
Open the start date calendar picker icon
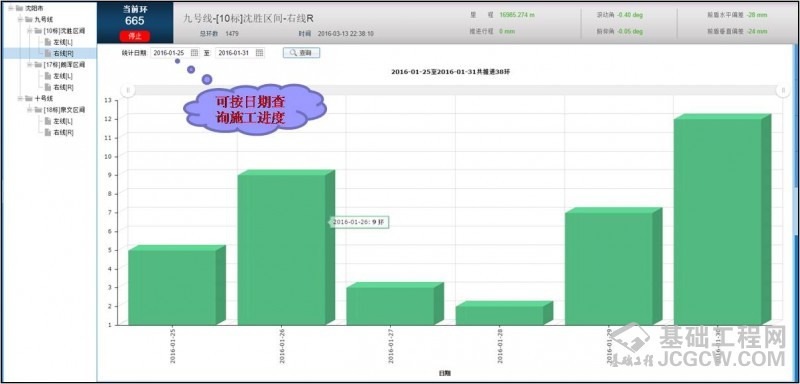click(194, 53)
